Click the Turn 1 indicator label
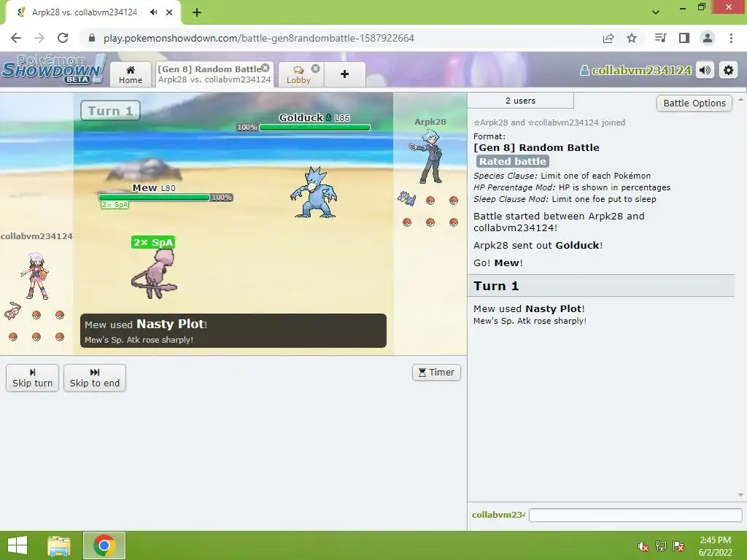This screenshot has height=560, width=747. [x=110, y=111]
